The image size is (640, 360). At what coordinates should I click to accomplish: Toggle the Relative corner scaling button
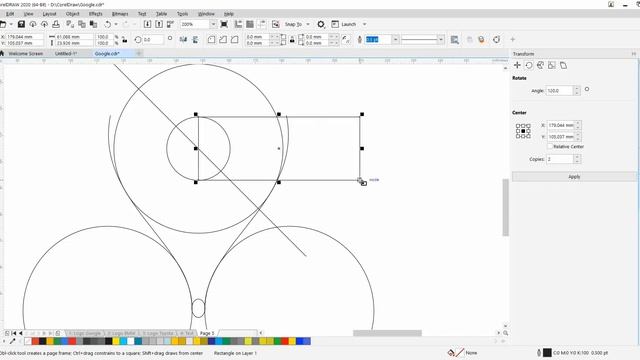pyautogui.click(x=346, y=40)
